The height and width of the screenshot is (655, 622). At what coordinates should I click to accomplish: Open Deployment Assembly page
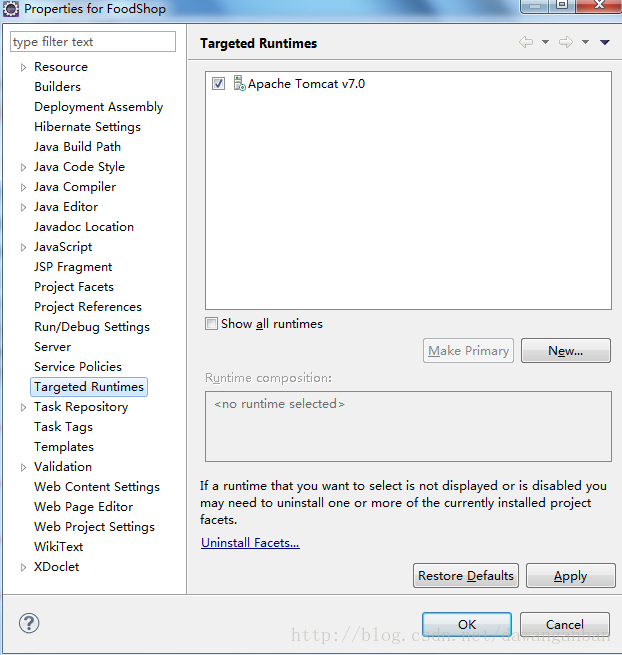click(x=99, y=107)
